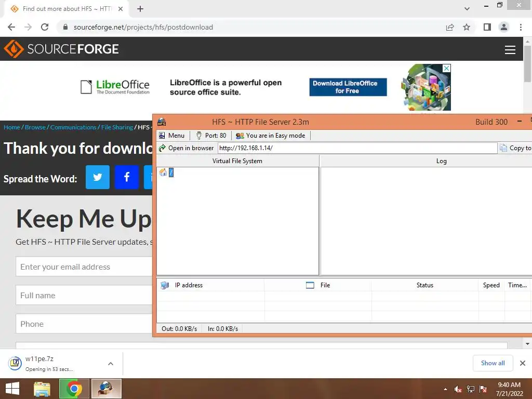This screenshot has width=532, height=399.
Task: Open Chrome side panel
Action: point(487,27)
